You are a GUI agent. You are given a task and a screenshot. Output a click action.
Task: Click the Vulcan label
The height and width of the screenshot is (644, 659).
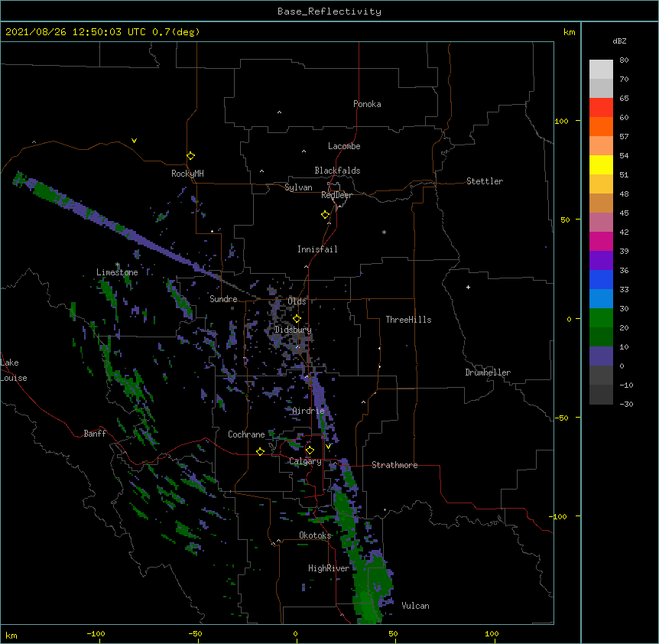point(416,606)
